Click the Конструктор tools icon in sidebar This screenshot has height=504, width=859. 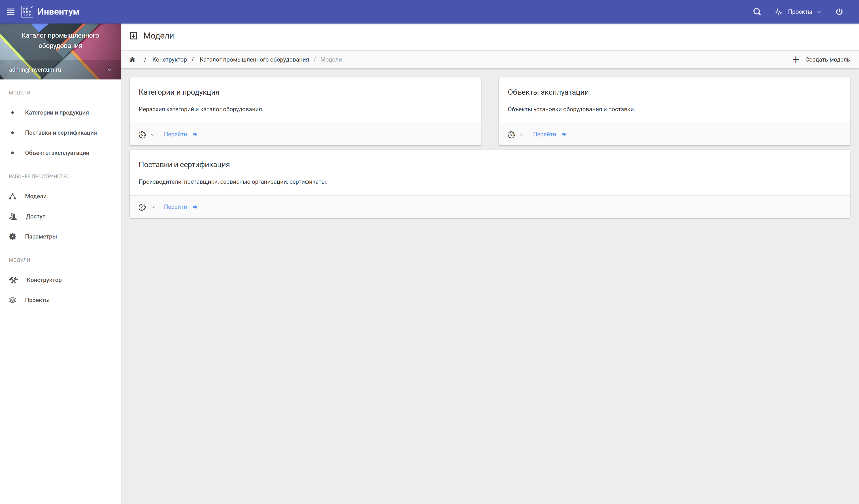pyautogui.click(x=13, y=280)
